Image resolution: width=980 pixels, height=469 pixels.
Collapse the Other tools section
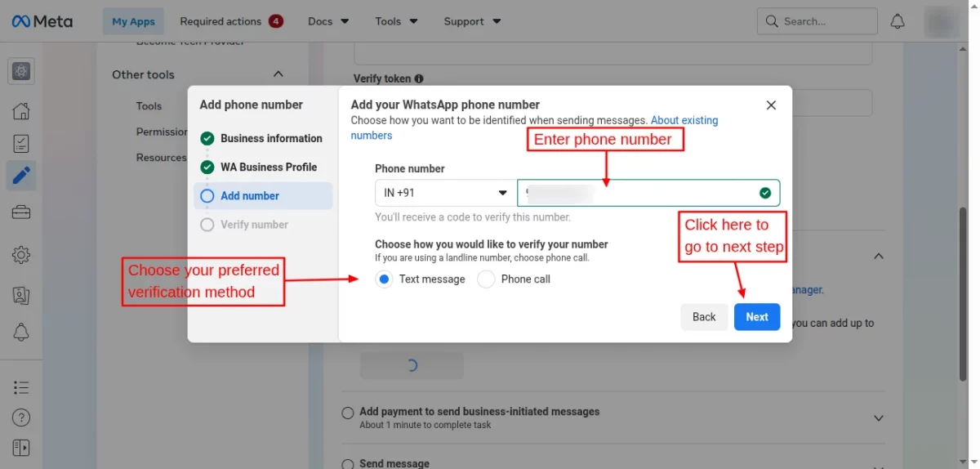pos(278,74)
